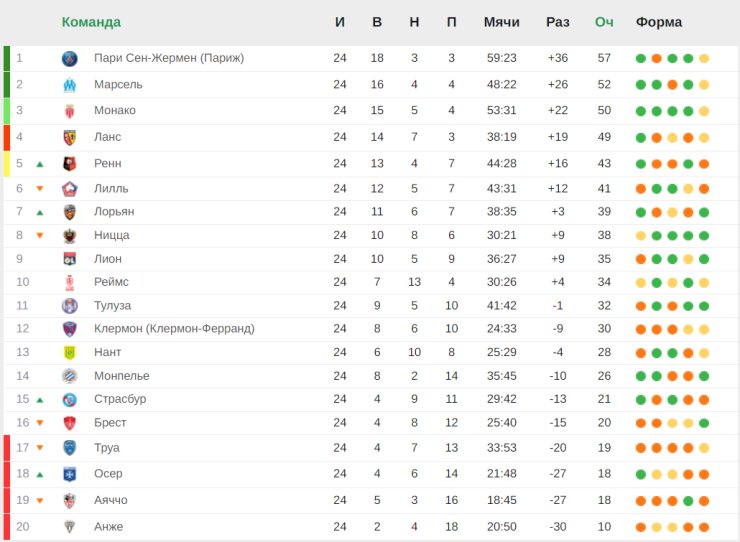Open the Пари Сен-Жермен (Париж) team link
The width and height of the screenshot is (740, 542).
pyautogui.click(x=169, y=58)
